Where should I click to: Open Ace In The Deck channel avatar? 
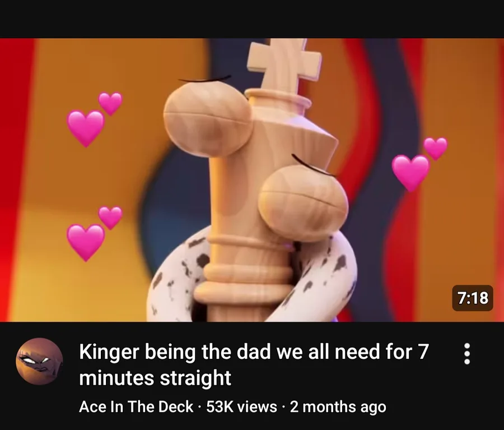[x=40, y=361]
